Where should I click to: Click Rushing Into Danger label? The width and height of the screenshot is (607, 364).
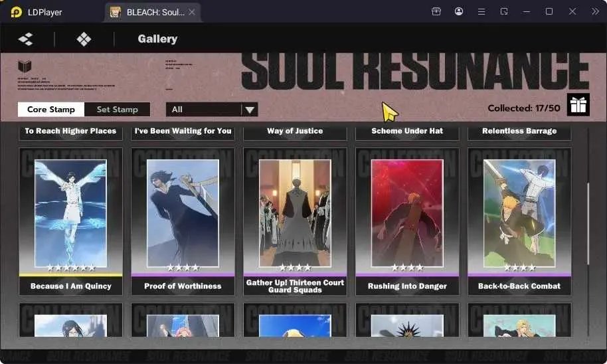(407, 286)
